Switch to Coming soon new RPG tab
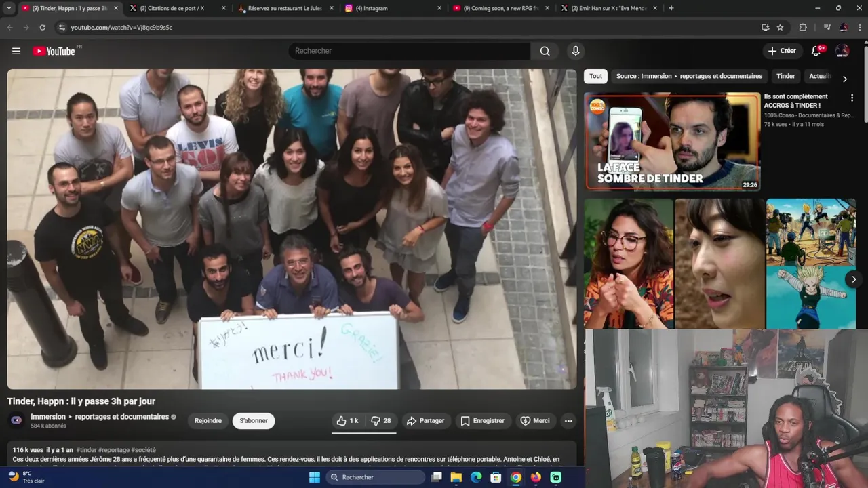This screenshot has width=868, height=488. (500, 8)
